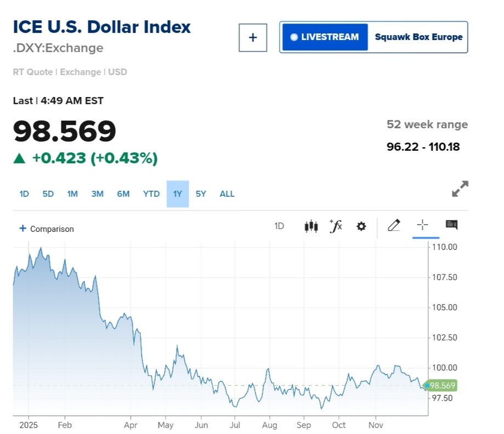Screen dimensions: 504x434
Task: Open the candlestick chart type menu
Action: coord(311,226)
